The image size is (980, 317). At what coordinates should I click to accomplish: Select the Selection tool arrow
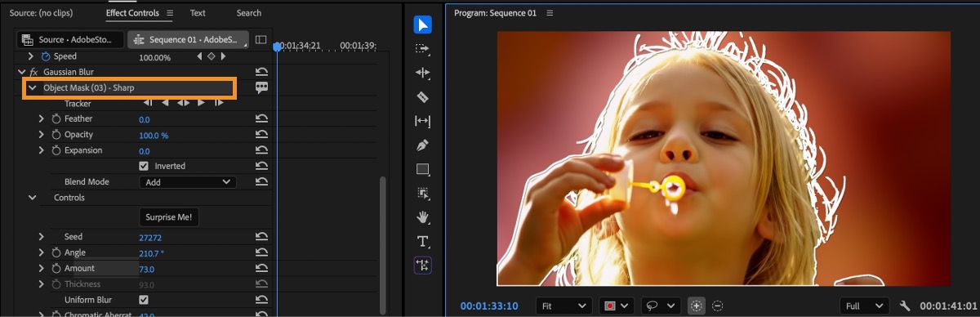coord(423,25)
